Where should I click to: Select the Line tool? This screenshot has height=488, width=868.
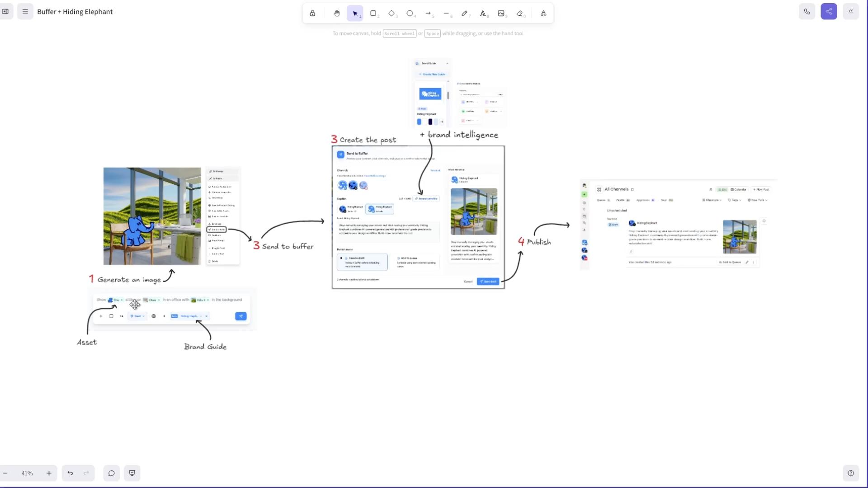point(447,14)
